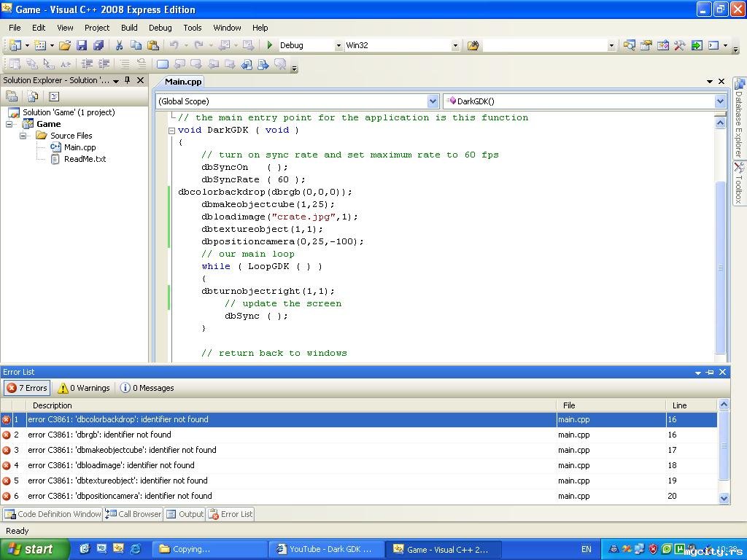747x560 pixels.
Task: Click the Find in Files icon
Action: tap(473, 45)
